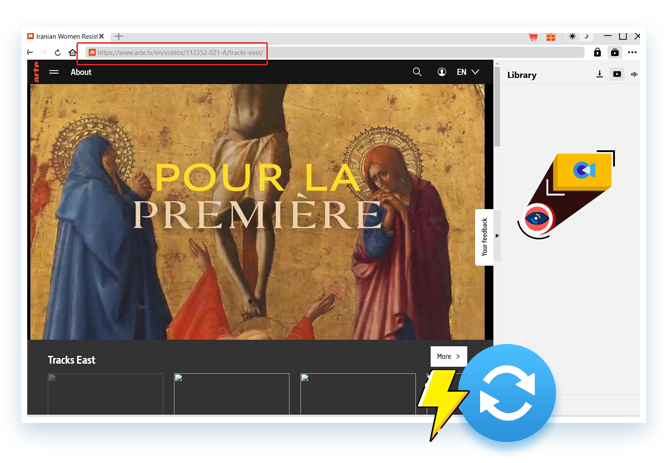Click the video library toolbar icon
The width and height of the screenshot is (664, 463).
click(615, 52)
